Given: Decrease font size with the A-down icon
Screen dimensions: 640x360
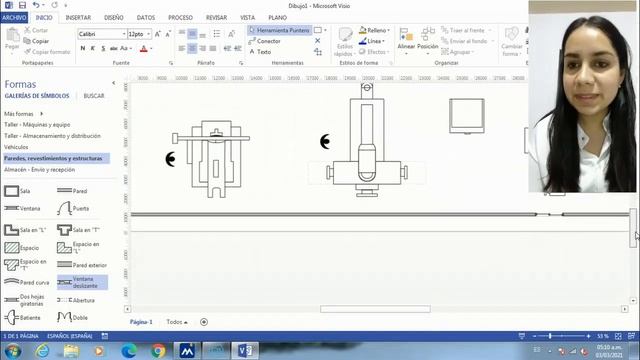Looking at the screenshot, I should (x=168, y=34).
